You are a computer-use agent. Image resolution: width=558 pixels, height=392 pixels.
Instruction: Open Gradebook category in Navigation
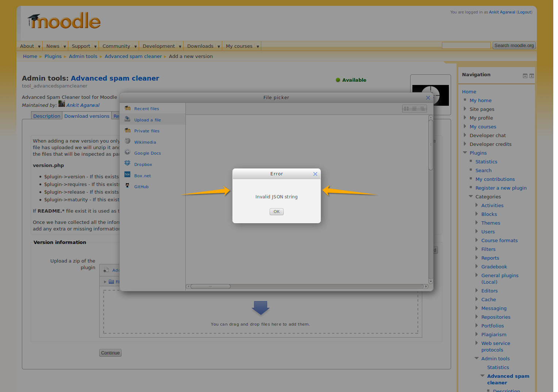click(x=494, y=267)
